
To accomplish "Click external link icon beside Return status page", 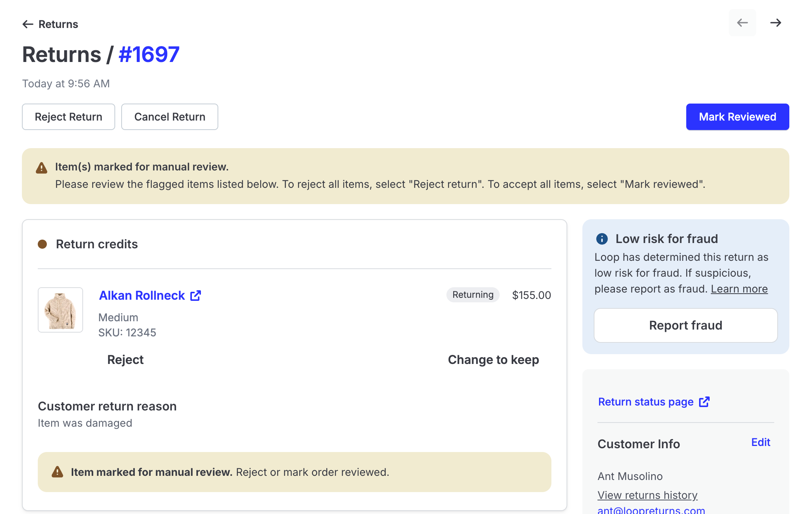I will point(704,402).
